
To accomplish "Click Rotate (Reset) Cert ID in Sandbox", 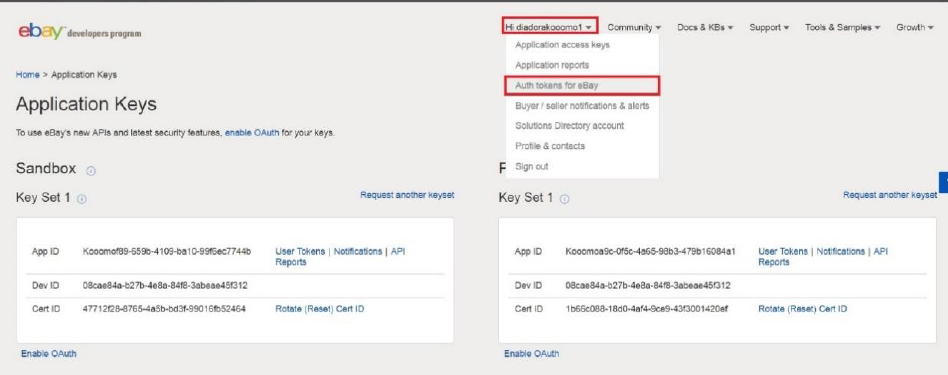I will (x=320, y=308).
